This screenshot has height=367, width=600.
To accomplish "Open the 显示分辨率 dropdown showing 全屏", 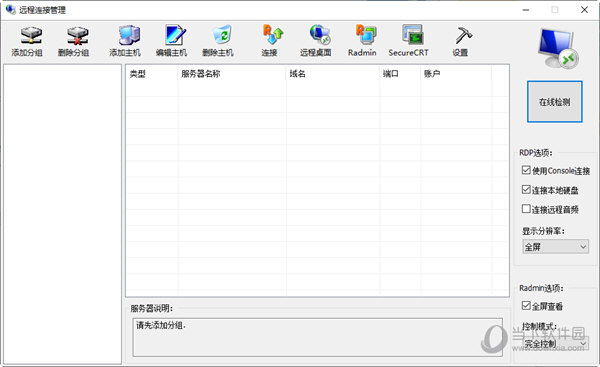I will pos(555,247).
